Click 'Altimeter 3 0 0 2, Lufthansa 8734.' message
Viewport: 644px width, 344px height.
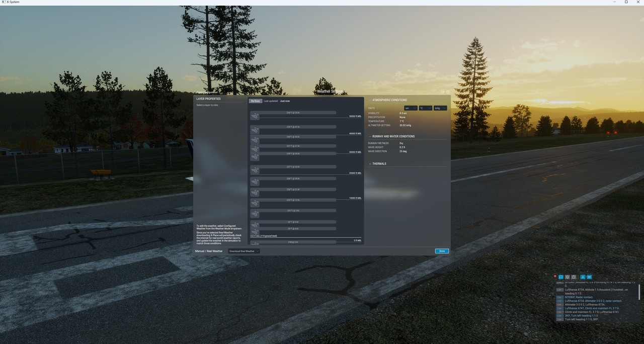585,305
